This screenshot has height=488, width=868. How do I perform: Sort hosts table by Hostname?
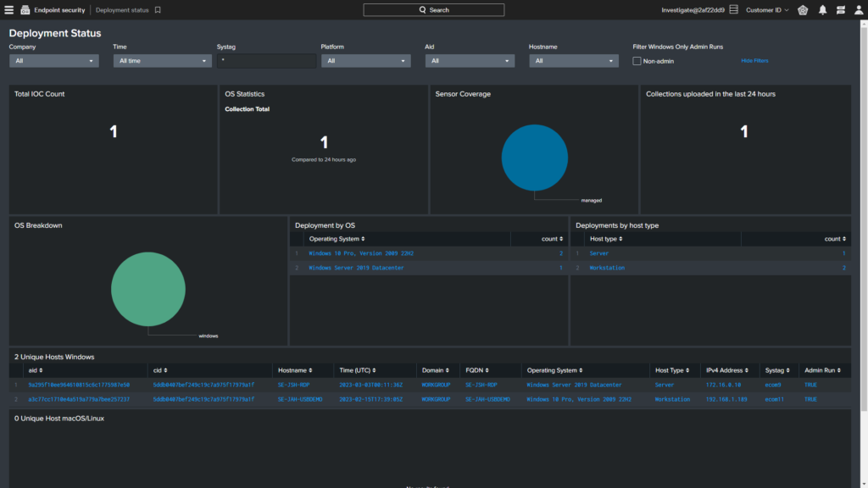coord(295,370)
